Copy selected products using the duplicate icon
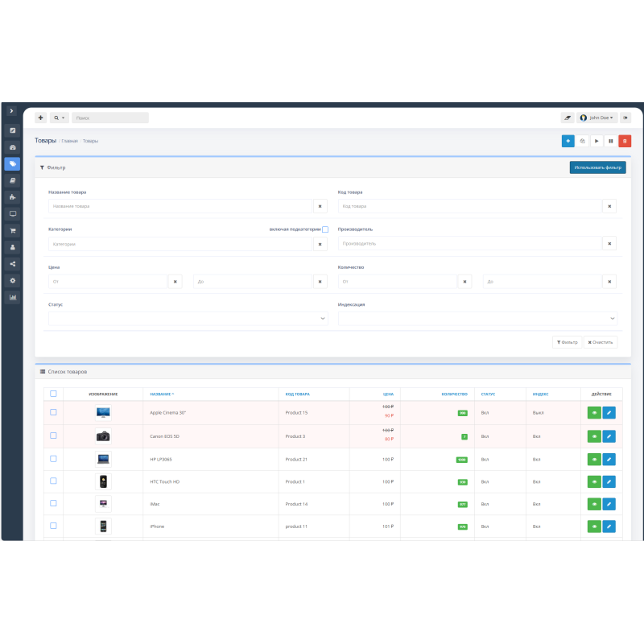Image resolution: width=644 pixels, height=644 pixels. [x=583, y=141]
